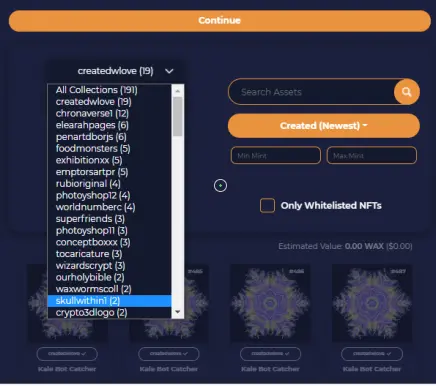Select photoyshop11 (3) collection
The width and height of the screenshot is (436, 386).
click(x=109, y=230)
